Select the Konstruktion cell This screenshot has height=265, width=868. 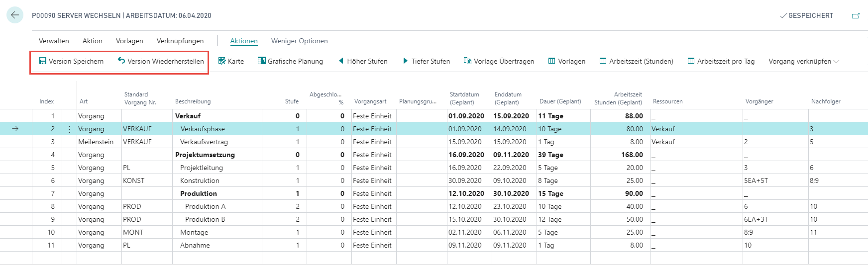[217, 180]
